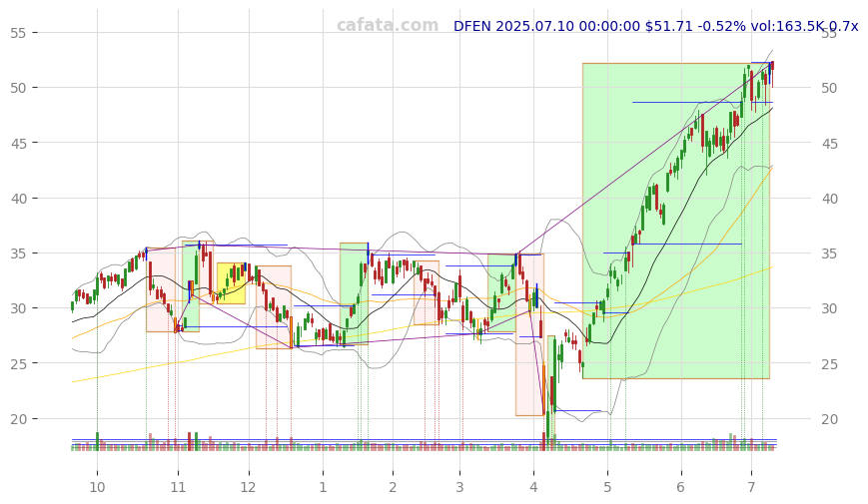Click the right axis label 20

pos(829,419)
